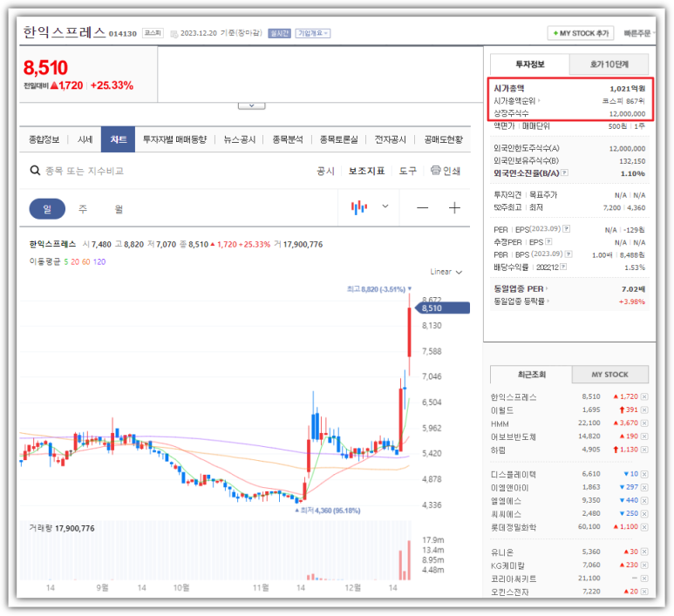Open the 빠른주문 dropdown

(639, 33)
